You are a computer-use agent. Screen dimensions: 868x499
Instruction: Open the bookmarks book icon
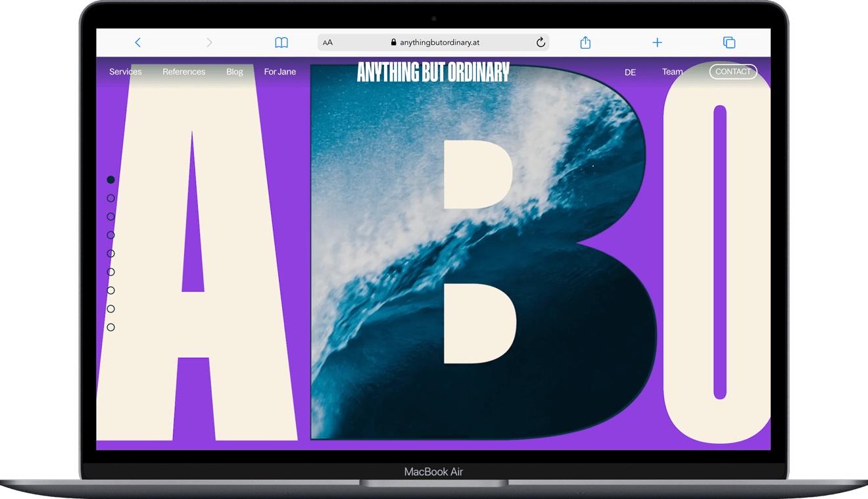point(281,43)
